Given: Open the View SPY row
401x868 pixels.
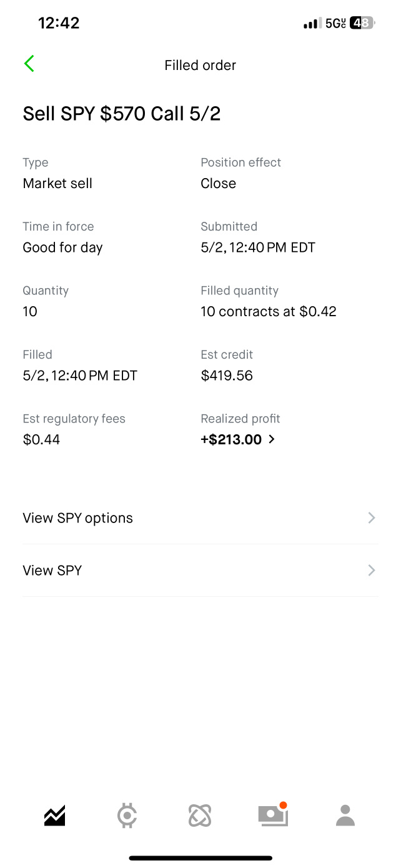Looking at the screenshot, I should pos(200,571).
